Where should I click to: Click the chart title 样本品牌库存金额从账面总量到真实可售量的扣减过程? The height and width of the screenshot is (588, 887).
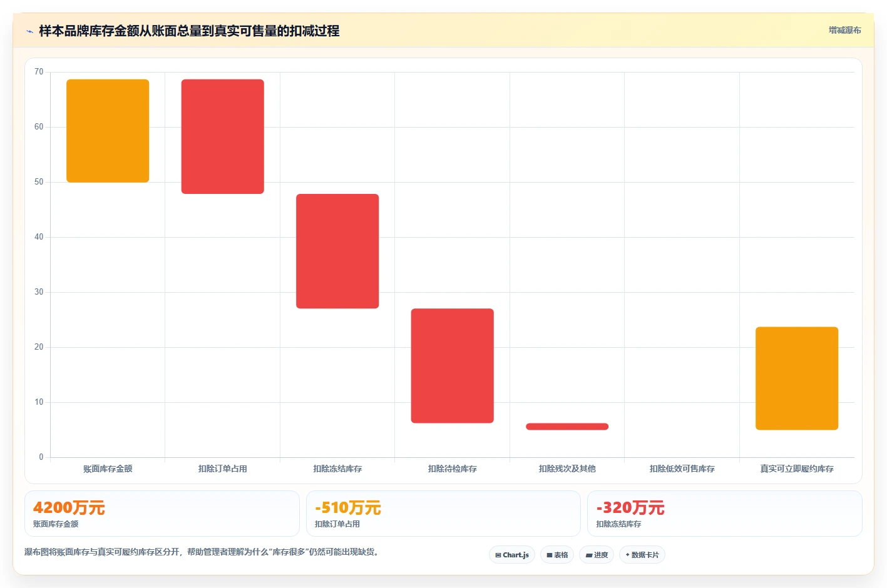189,31
